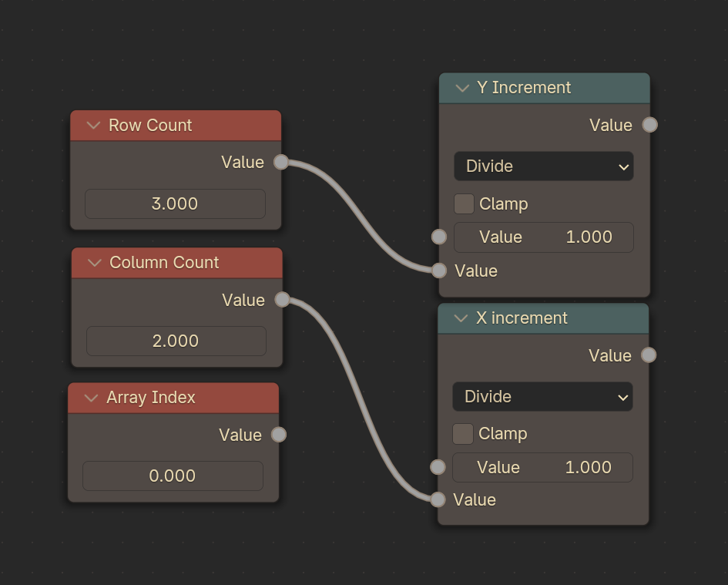This screenshot has height=585, width=728.
Task: Click Y Increment output Value socket
Action: click(650, 125)
